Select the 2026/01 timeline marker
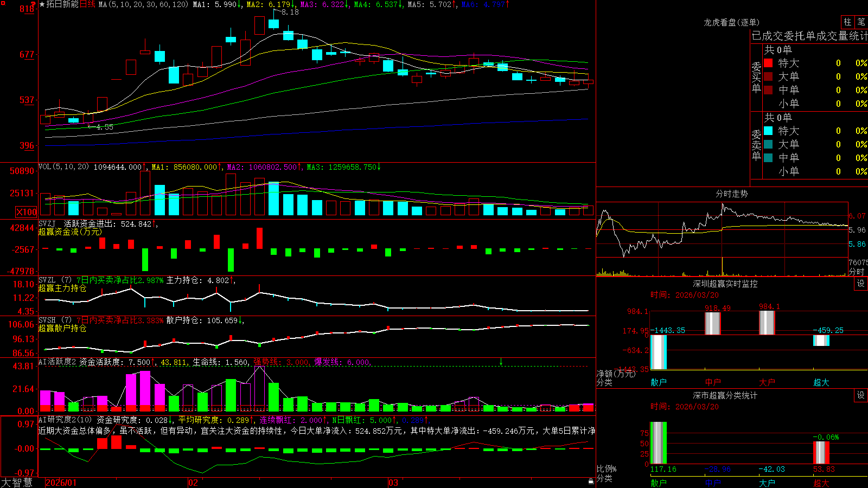Viewport: 868px width, 488px height. [61, 483]
